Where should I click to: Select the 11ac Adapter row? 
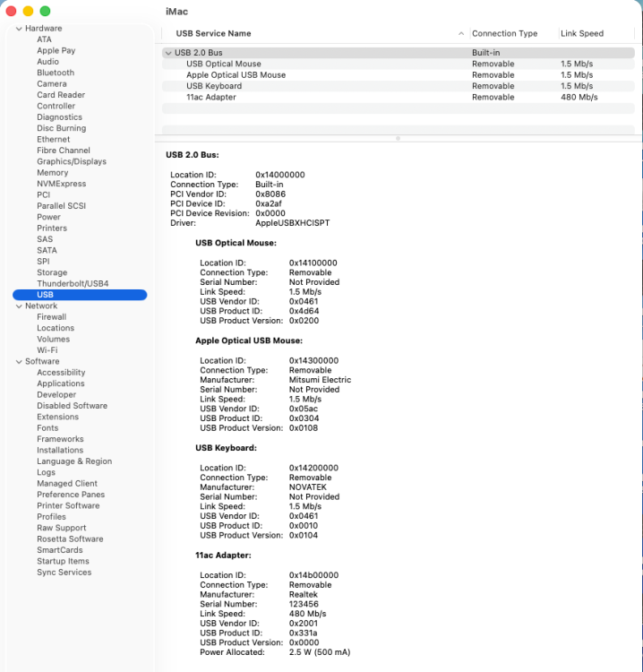pos(398,98)
